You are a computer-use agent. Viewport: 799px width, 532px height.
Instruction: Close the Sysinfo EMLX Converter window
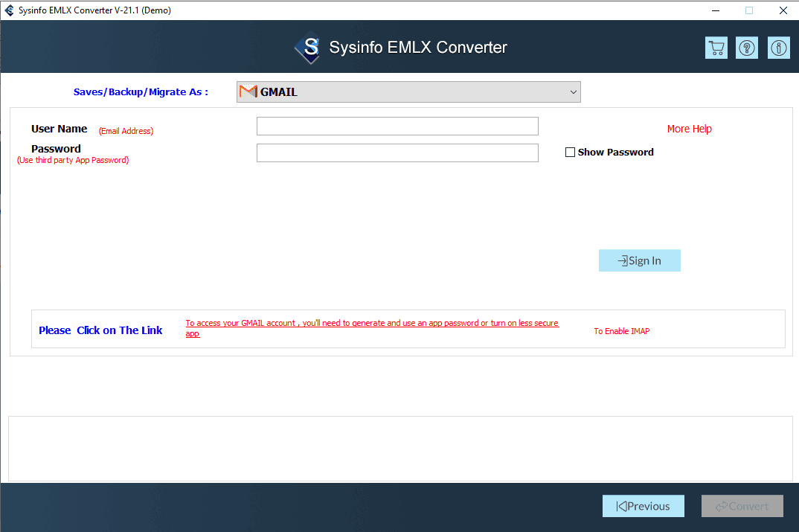[x=783, y=10]
